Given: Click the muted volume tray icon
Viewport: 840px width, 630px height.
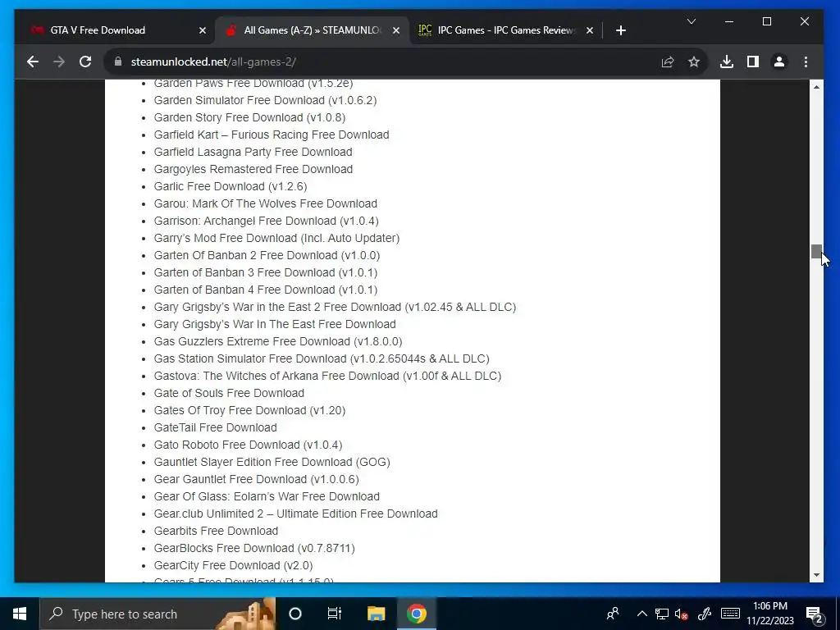Looking at the screenshot, I should tap(682, 614).
